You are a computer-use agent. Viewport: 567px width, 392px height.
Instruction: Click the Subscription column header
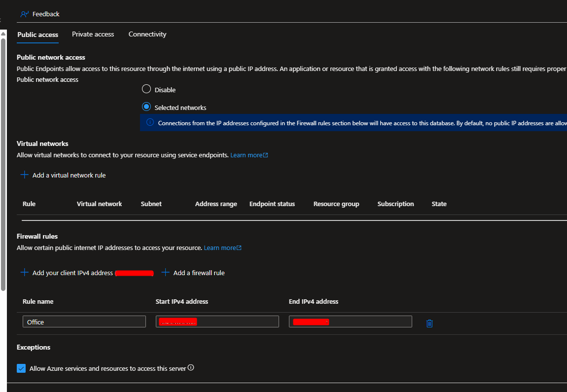395,204
